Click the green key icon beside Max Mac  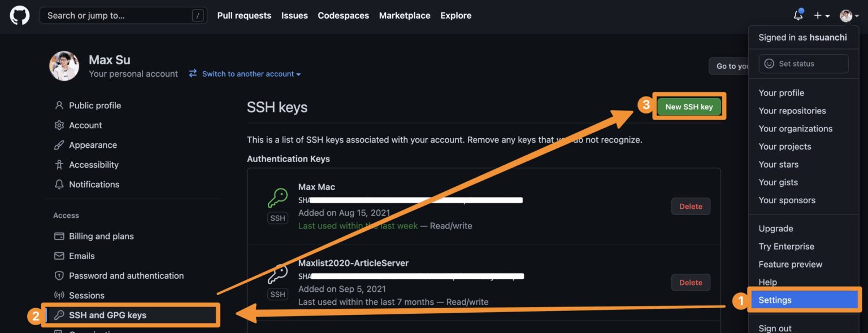[278, 200]
